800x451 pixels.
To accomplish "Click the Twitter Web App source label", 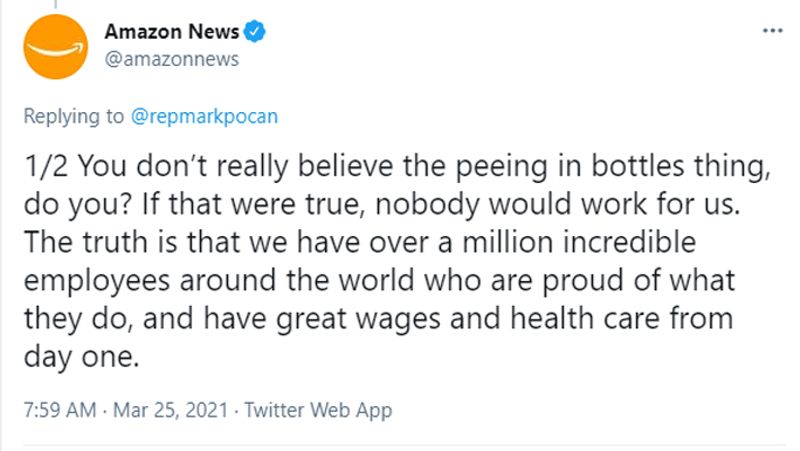I will tap(318, 410).
